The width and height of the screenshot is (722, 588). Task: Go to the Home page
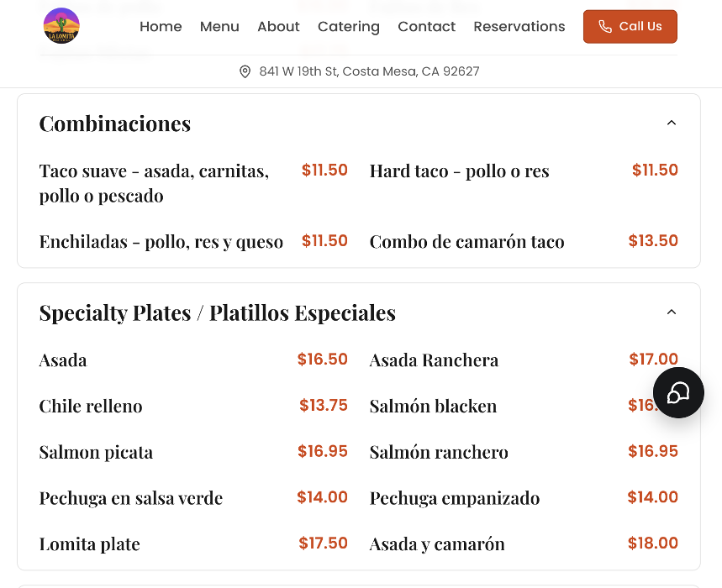pyautogui.click(x=161, y=26)
